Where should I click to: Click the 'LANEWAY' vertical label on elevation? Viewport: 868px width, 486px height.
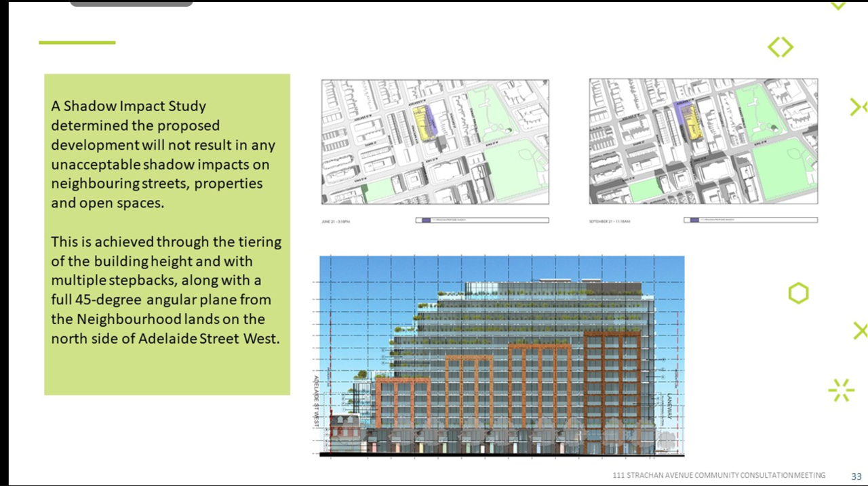pos(669,407)
